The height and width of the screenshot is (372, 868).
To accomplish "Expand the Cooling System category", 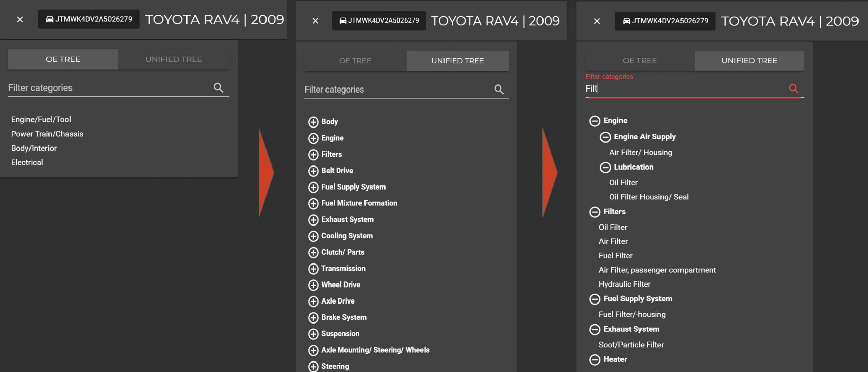I will click(313, 236).
